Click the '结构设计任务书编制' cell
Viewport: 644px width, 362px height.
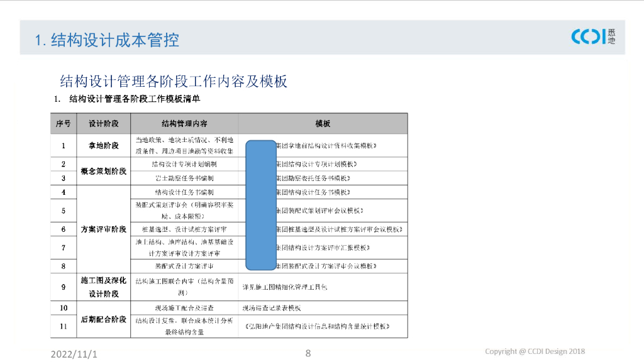184,192
